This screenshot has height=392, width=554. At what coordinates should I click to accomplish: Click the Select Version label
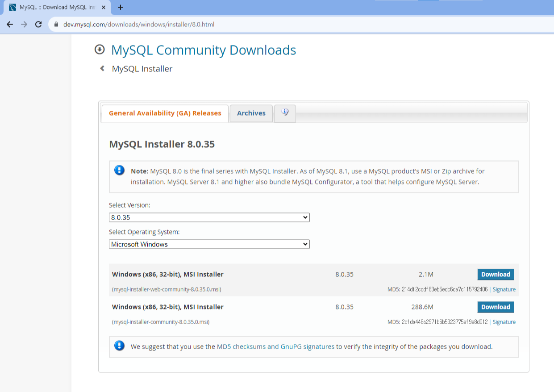130,205
